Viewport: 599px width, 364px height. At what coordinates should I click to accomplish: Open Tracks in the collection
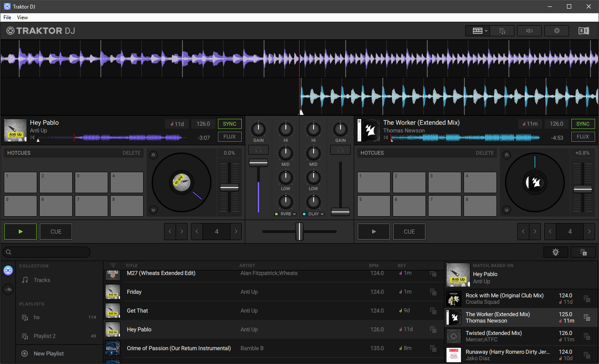[x=59, y=280]
